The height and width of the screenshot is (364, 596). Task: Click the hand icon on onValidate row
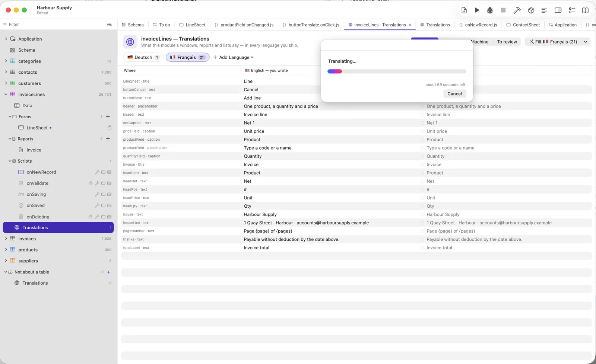91,183
